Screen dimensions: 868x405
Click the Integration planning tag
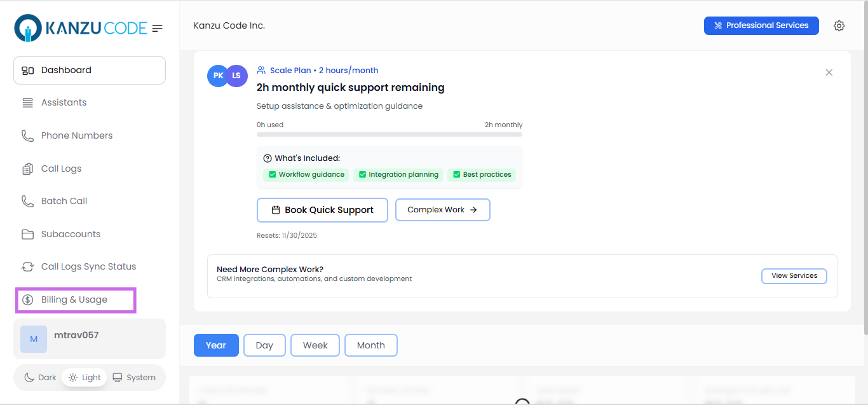tap(398, 175)
